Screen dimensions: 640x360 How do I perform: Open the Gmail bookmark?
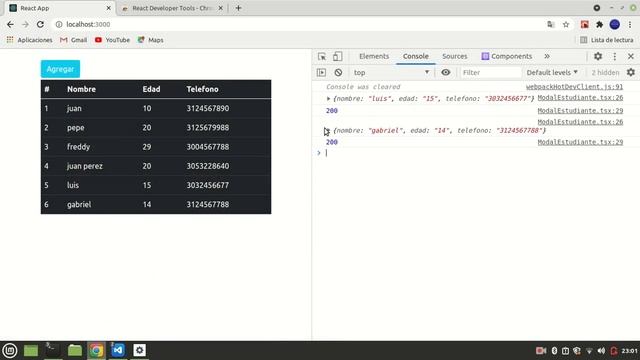click(74, 40)
